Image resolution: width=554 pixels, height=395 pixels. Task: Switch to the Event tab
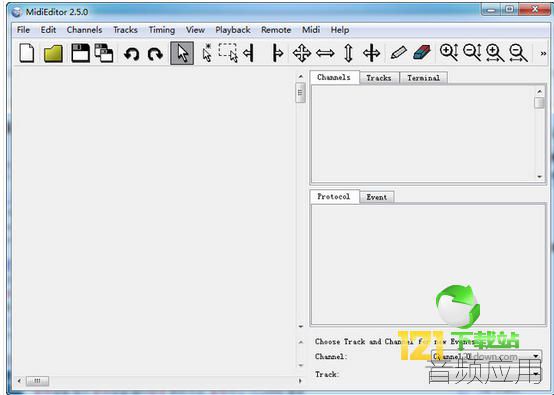click(x=377, y=197)
